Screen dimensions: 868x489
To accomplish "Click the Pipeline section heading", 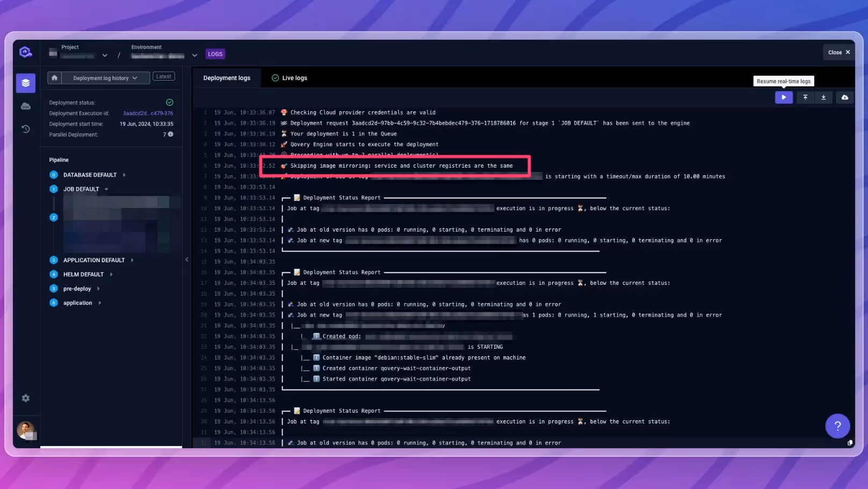I will pos(59,160).
